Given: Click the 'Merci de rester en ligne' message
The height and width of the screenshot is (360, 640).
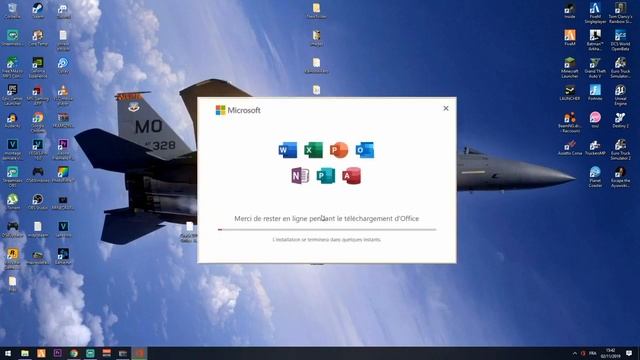Looking at the screenshot, I should pos(327,219).
